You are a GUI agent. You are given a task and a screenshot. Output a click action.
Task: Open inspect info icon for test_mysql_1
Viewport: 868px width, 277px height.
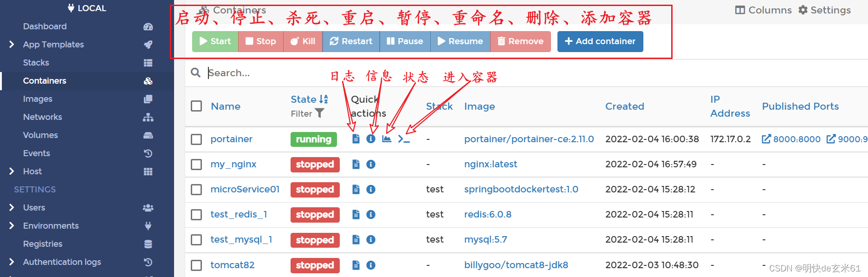click(371, 239)
